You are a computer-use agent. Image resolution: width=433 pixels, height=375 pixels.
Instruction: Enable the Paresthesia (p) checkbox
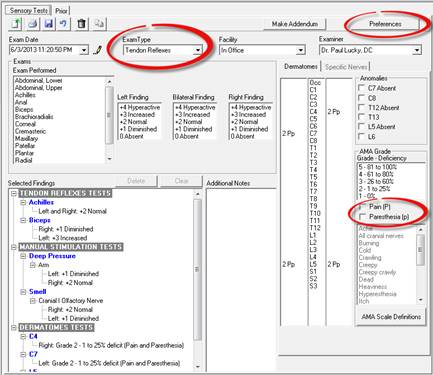click(362, 217)
